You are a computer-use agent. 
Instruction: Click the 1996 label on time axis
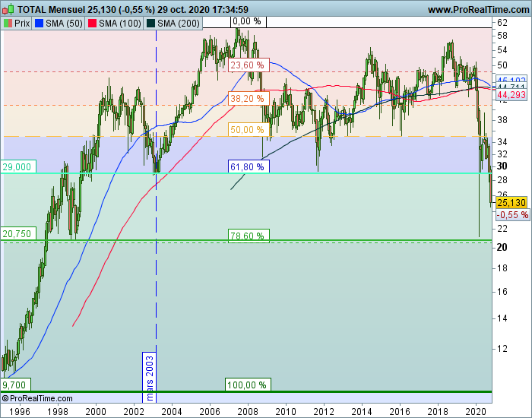[x=20, y=412]
